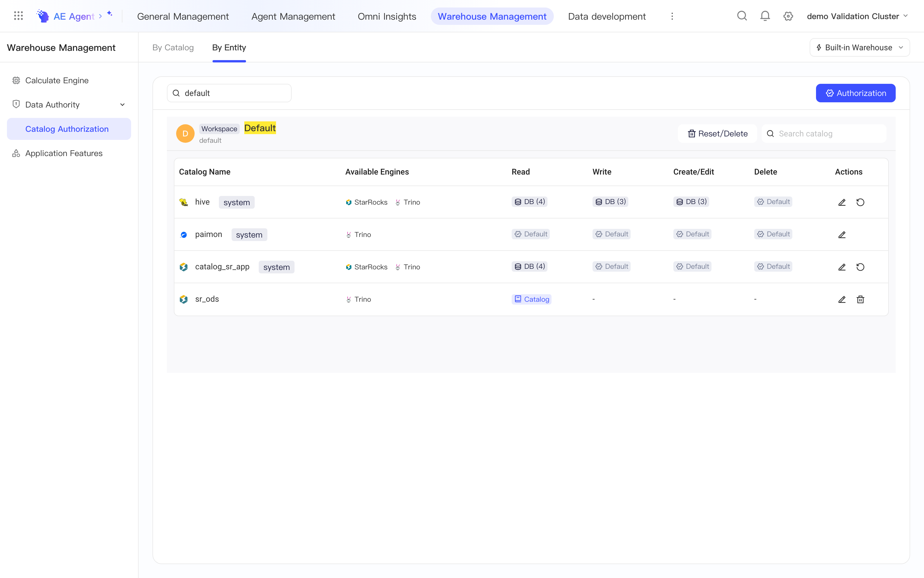Click the paimon catalog icon
The width and height of the screenshot is (924, 578).
point(184,235)
